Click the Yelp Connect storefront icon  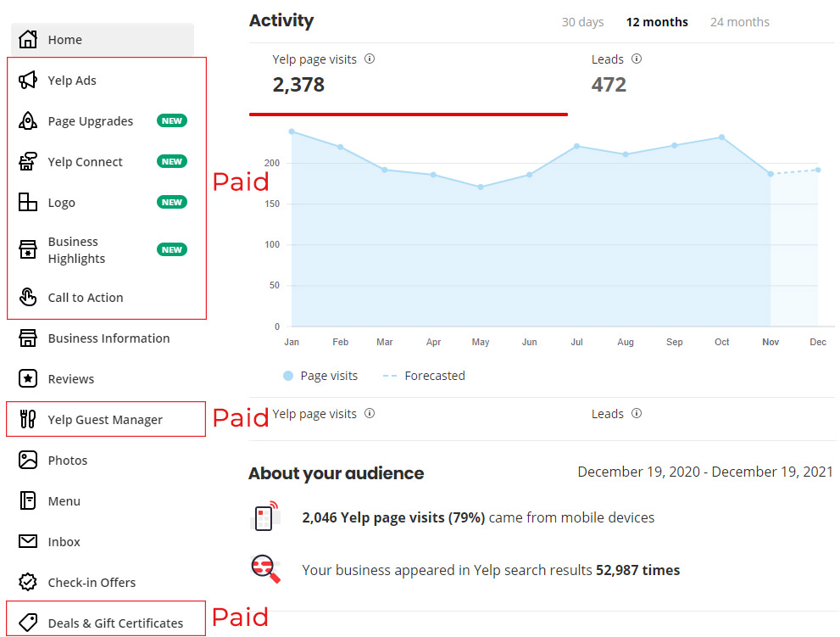(x=28, y=161)
